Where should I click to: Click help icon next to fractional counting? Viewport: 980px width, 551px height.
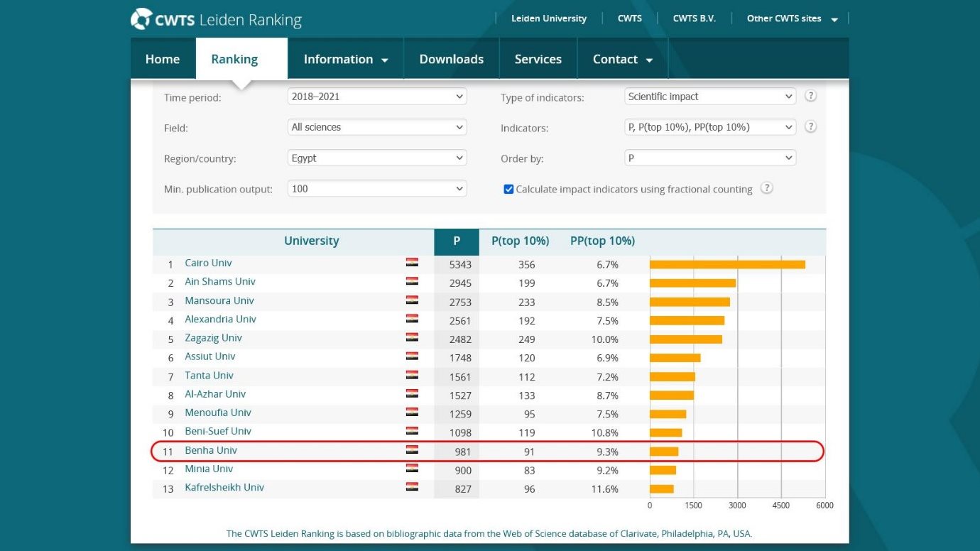click(x=766, y=189)
